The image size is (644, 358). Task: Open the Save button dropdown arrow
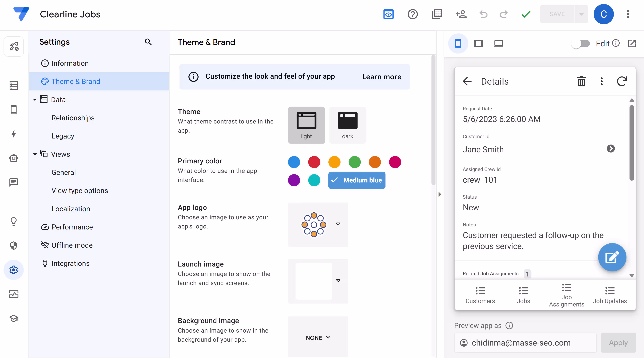[581, 14]
